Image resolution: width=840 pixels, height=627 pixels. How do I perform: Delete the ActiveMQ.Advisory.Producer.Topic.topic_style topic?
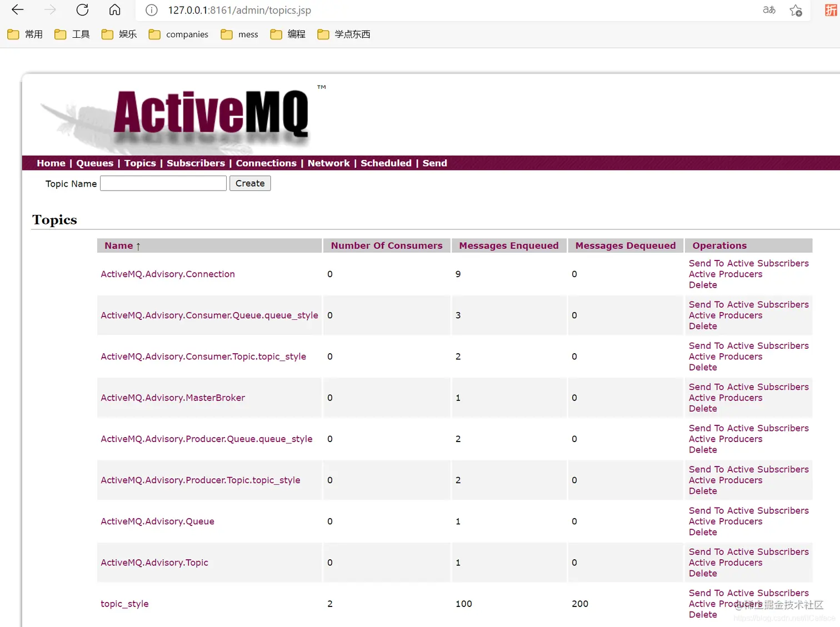tap(703, 491)
